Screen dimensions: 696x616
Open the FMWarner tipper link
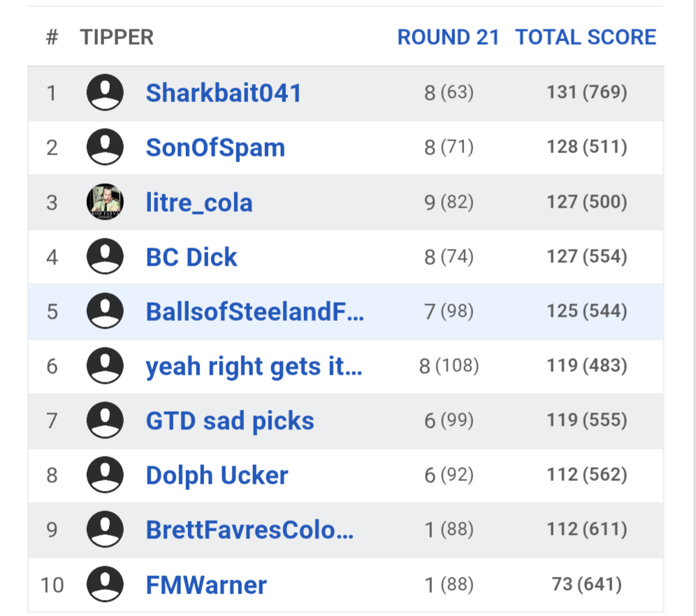(x=206, y=585)
